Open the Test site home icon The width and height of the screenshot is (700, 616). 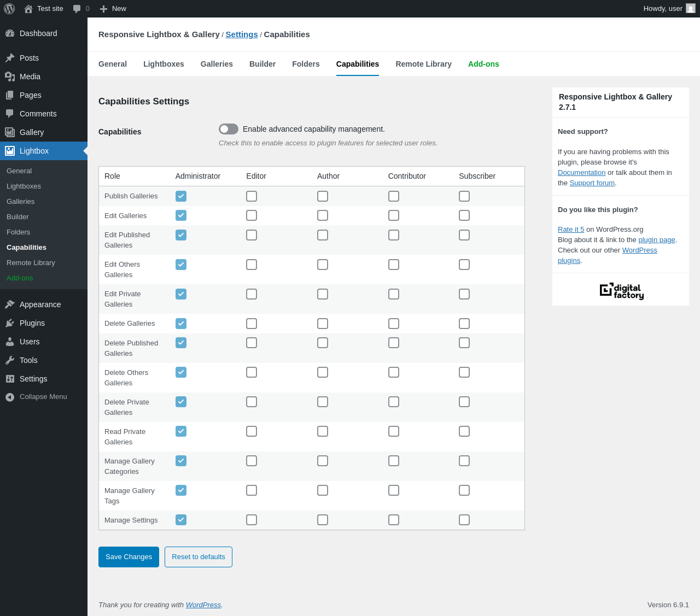[x=28, y=9]
